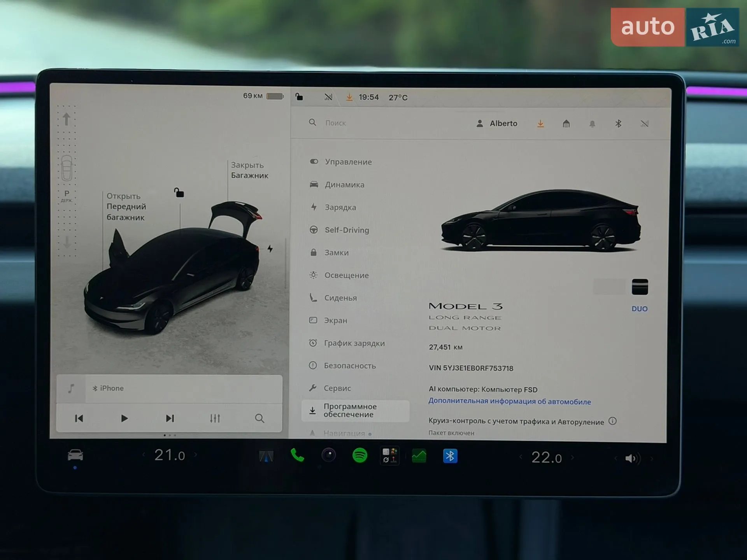Lower the driver temperature from 21.0

[144, 454]
